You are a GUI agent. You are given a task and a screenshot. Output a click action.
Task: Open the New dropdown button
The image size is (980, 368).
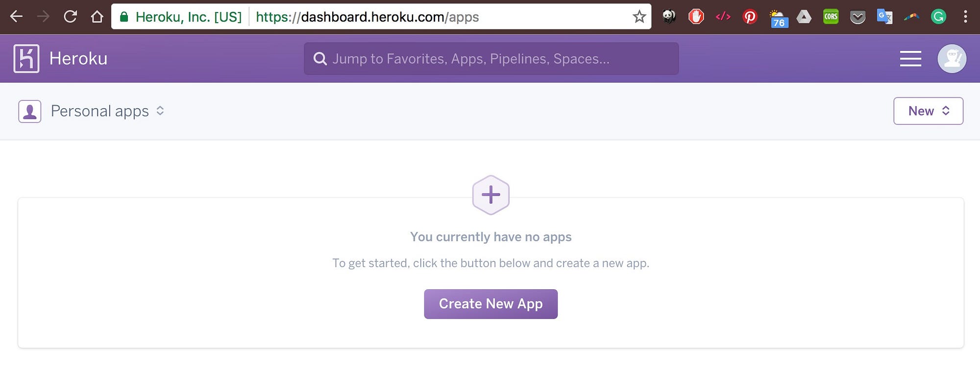(928, 111)
